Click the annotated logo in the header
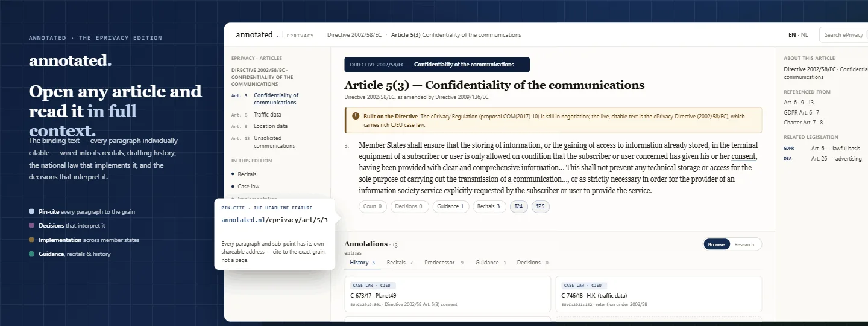Screen dimensions: 868x326 point(257,35)
